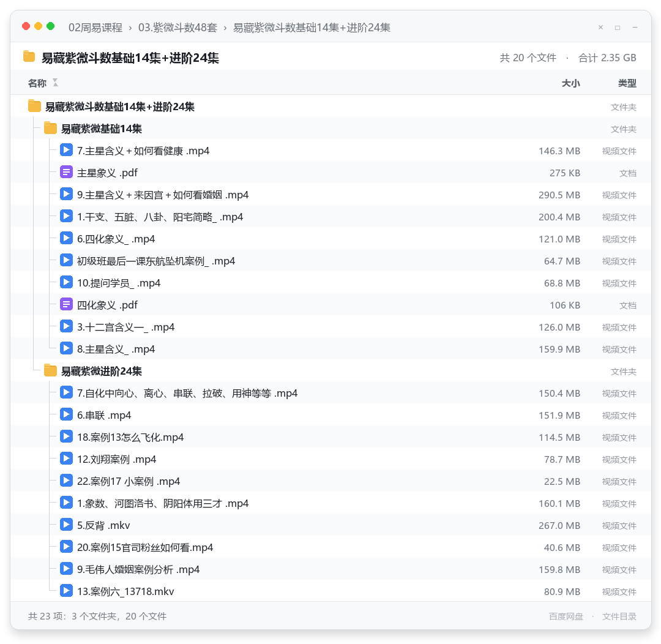Click size value 106 KB
This screenshot has height=644, width=661.
point(564,305)
